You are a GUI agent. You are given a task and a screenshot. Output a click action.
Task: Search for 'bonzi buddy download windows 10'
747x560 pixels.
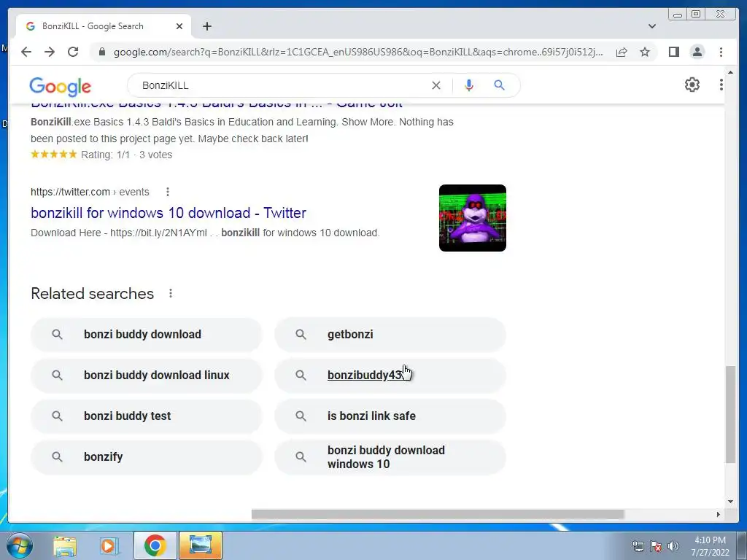coord(390,457)
